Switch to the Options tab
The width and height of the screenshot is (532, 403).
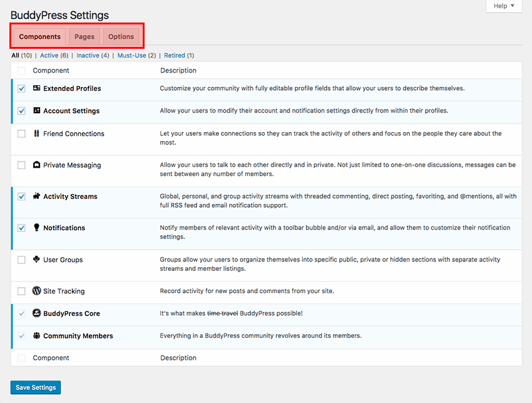[121, 37]
